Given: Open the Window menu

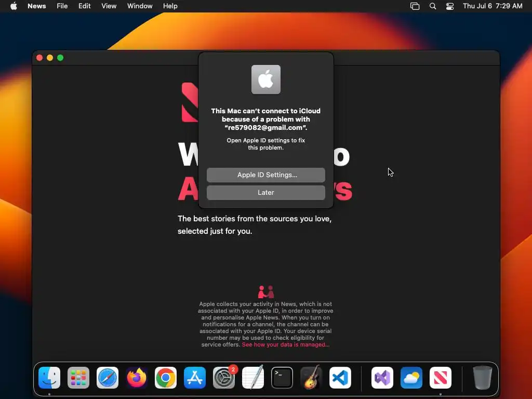Looking at the screenshot, I should tap(140, 6).
